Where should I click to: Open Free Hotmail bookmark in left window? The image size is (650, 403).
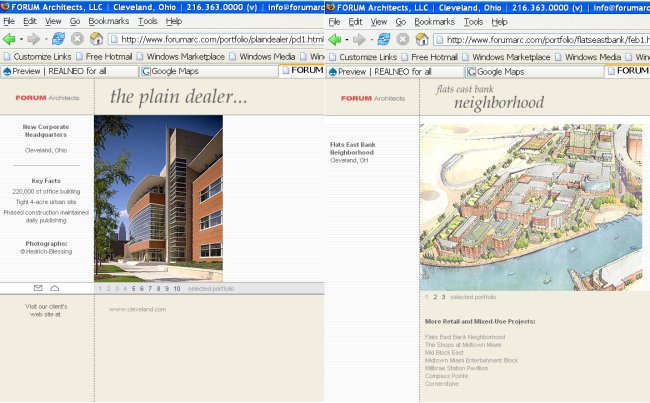click(x=104, y=56)
